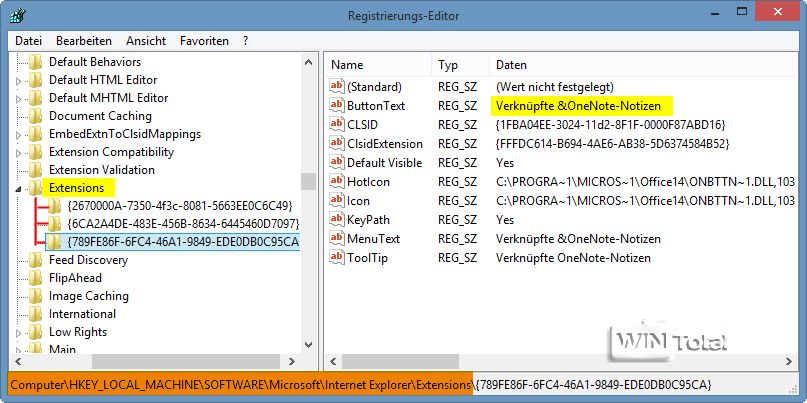Click right arrow of tree horizontal scrollbar

pos(292,362)
